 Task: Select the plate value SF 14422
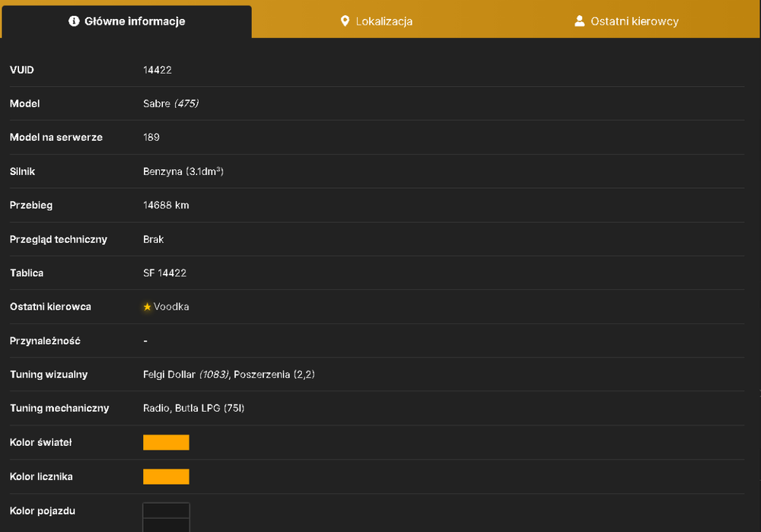pos(164,272)
